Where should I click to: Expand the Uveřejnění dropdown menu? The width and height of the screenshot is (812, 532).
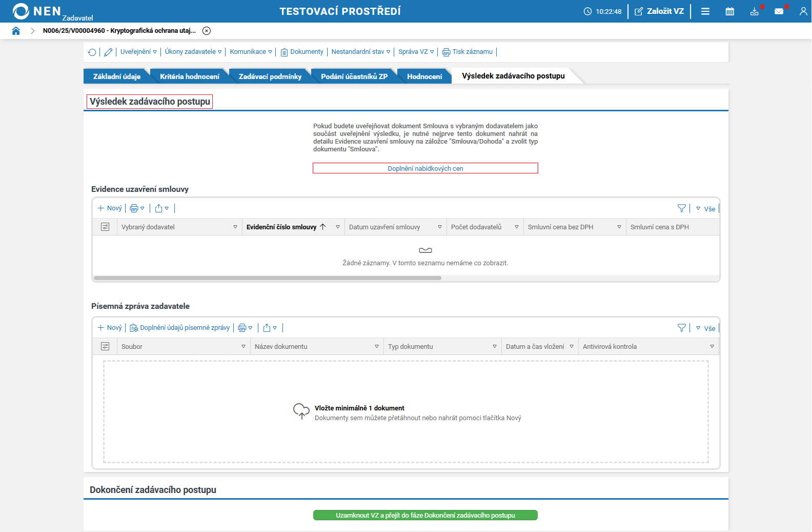click(x=138, y=52)
